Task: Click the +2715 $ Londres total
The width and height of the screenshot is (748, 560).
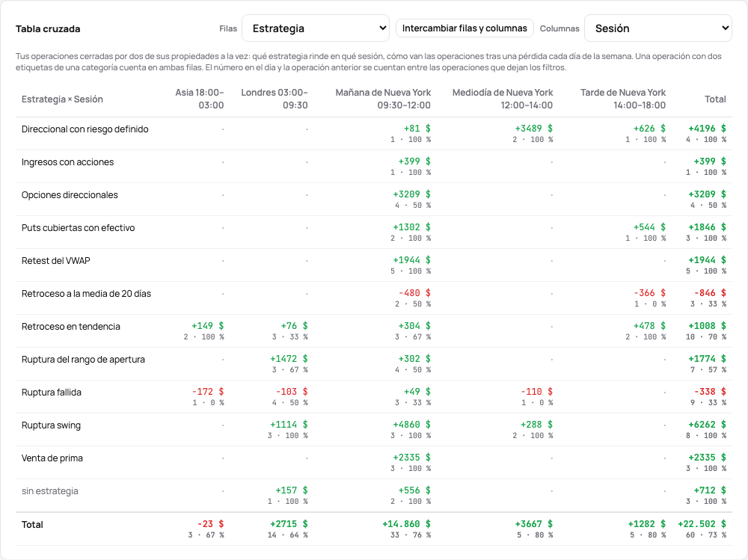Action: pyautogui.click(x=289, y=524)
